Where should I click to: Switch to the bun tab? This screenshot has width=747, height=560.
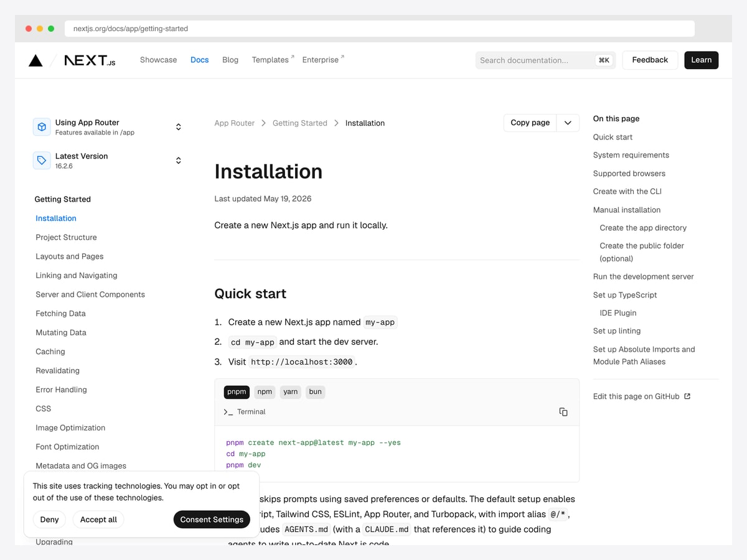tap(316, 392)
